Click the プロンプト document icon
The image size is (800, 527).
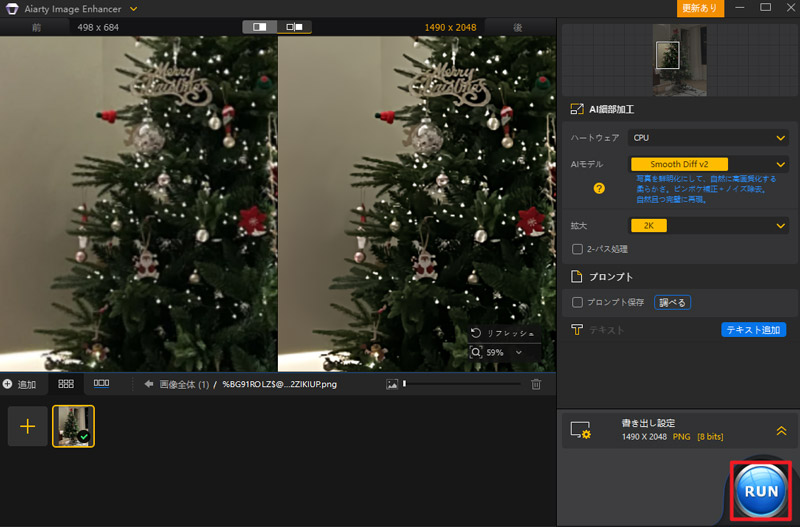[577, 277]
